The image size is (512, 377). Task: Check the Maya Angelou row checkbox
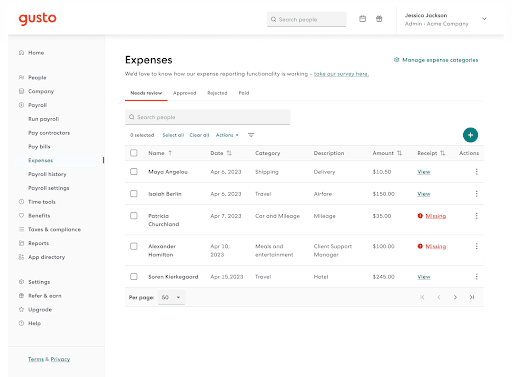pyautogui.click(x=134, y=172)
